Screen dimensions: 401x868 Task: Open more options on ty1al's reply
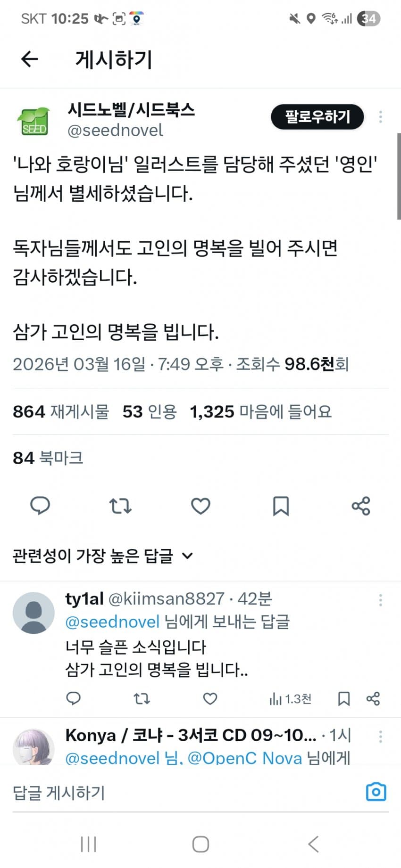(380, 600)
